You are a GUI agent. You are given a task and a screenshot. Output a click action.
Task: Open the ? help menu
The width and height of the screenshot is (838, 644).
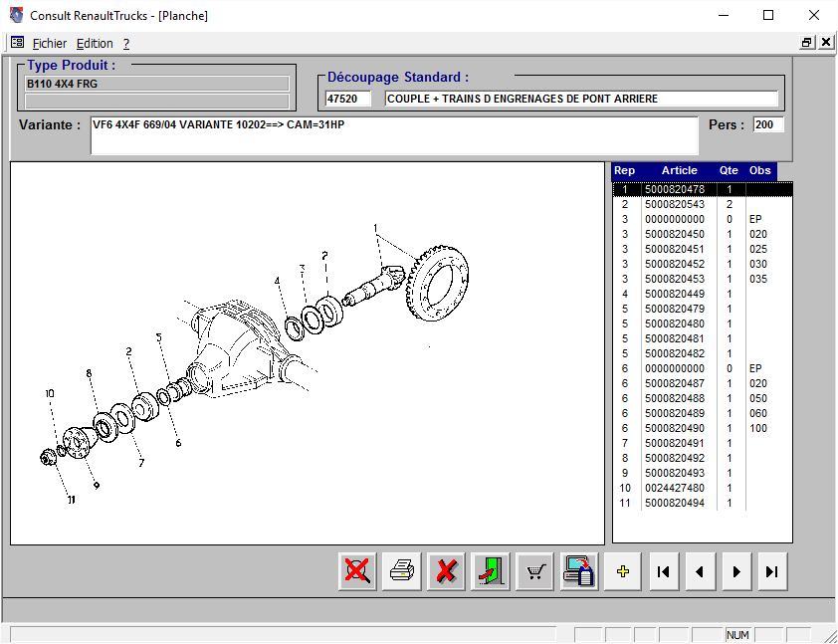(x=126, y=44)
